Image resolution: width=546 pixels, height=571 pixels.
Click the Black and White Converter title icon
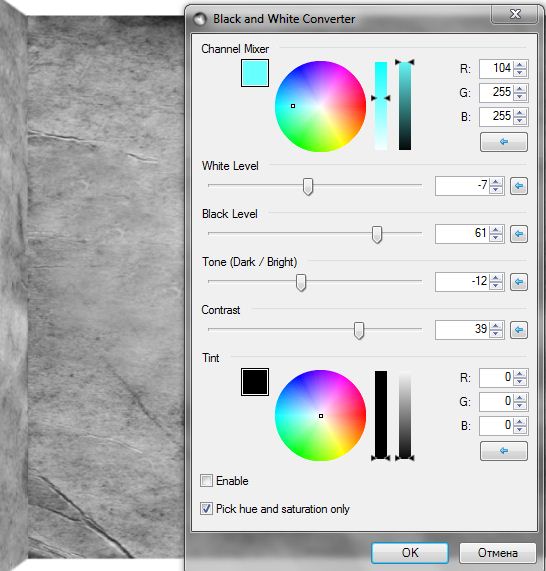[200, 19]
